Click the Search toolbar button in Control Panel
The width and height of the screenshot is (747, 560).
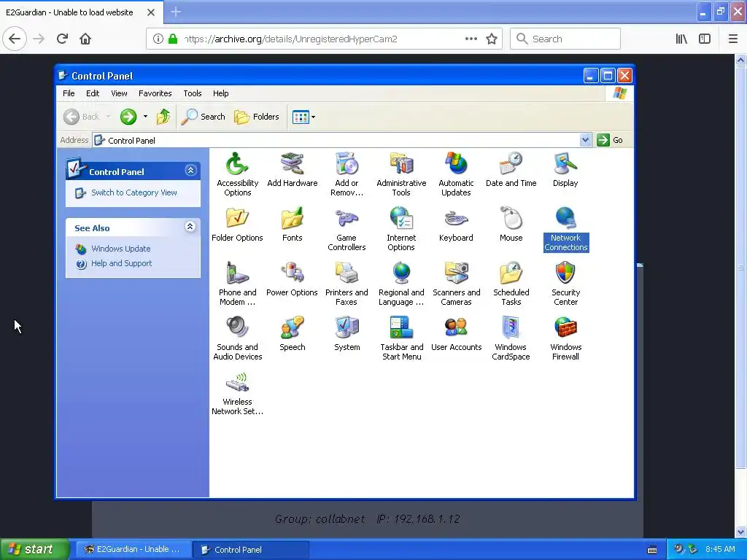coord(203,117)
